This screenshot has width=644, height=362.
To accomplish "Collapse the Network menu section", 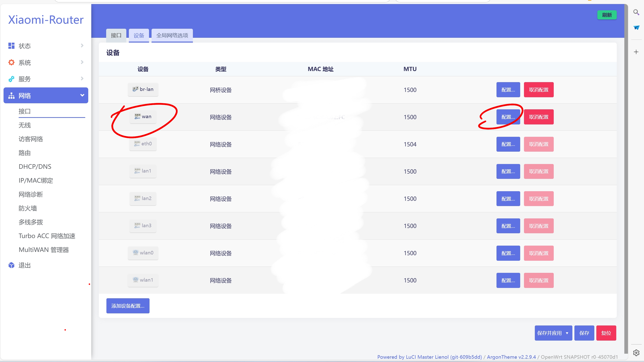I will point(82,95).
